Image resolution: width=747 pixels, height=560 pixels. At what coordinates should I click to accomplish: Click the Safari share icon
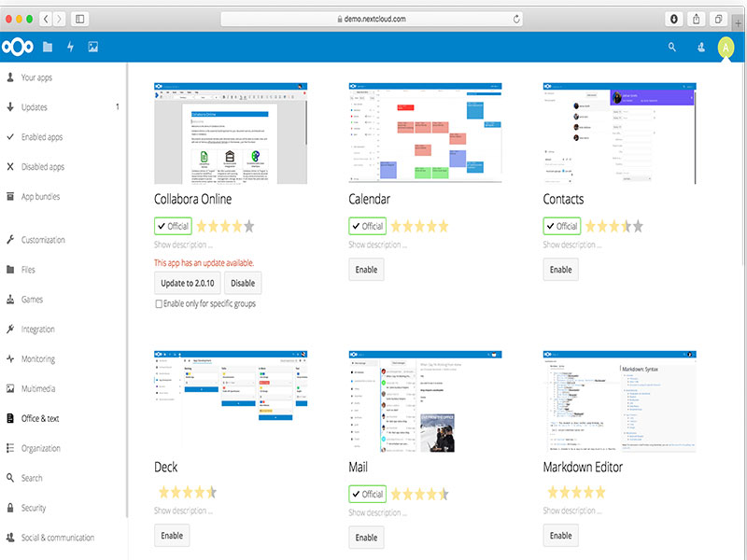pos(696,19)
